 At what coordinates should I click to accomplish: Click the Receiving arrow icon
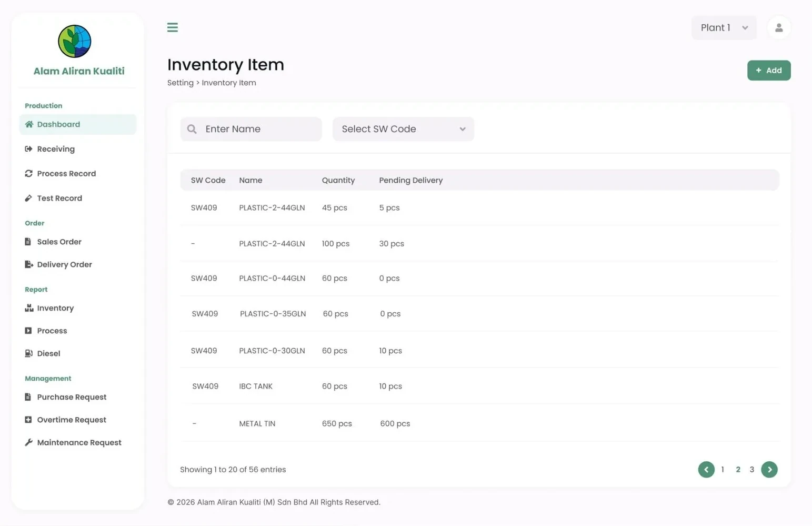pos(28,149)
